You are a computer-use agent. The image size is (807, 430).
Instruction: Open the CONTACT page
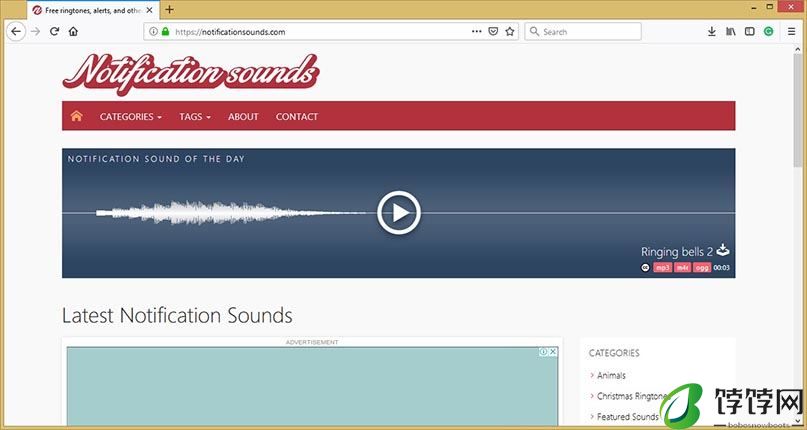coord(297,116)
